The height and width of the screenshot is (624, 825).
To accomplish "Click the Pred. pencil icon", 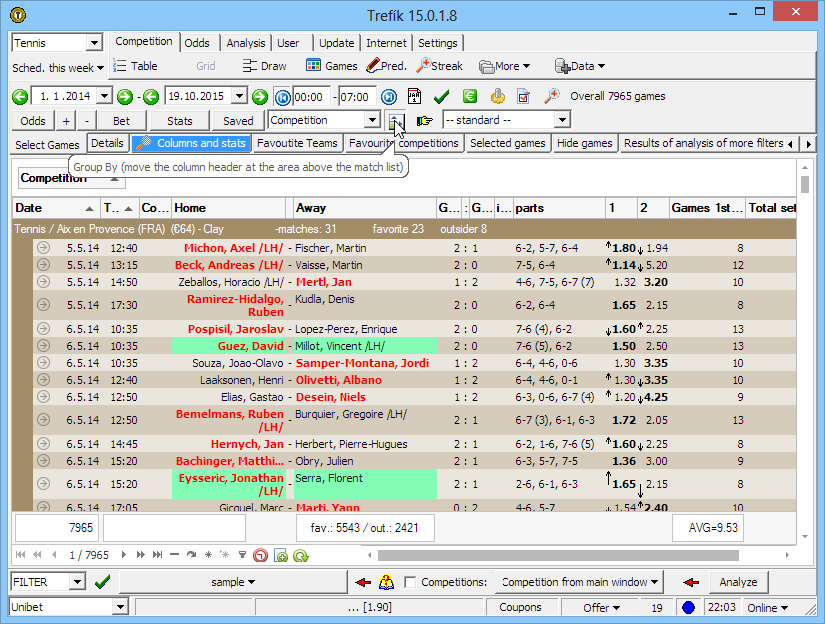I will [x=373, y=66].
